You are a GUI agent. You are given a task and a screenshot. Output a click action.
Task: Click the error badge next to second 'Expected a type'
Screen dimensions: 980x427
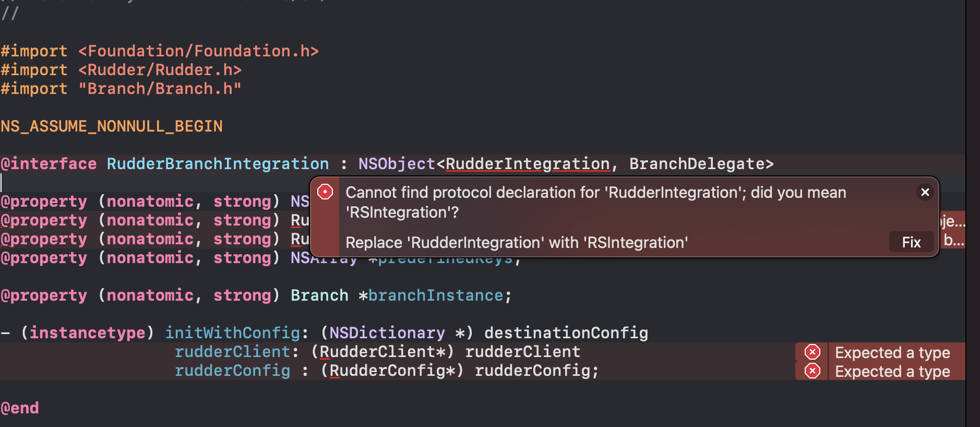coord(812,371)
